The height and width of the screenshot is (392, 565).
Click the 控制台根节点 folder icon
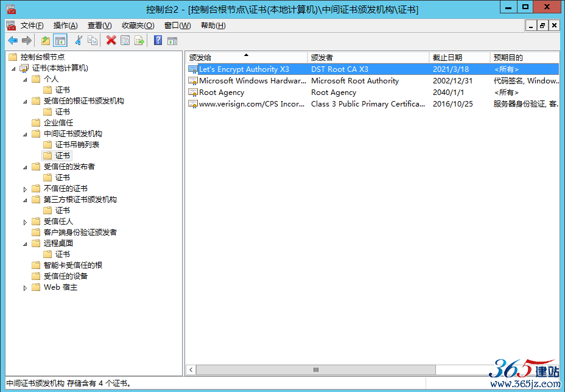(13, 57)
